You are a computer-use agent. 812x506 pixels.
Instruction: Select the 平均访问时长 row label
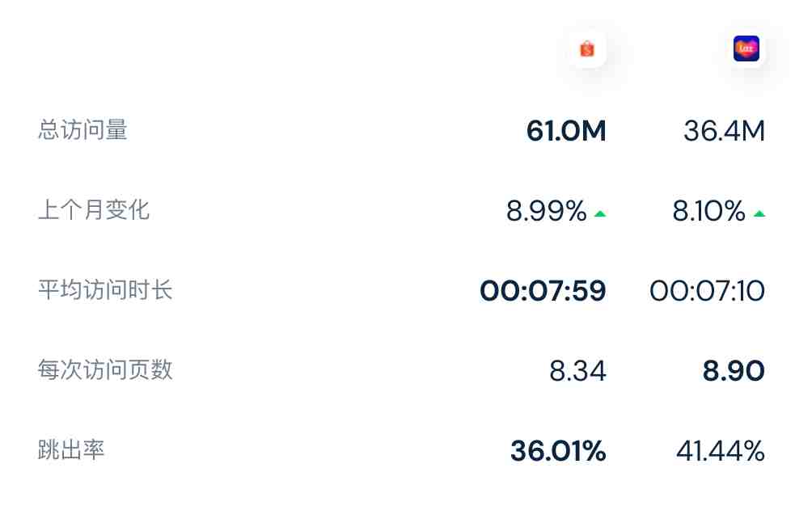pyautogui.click(x=105, y=289)
